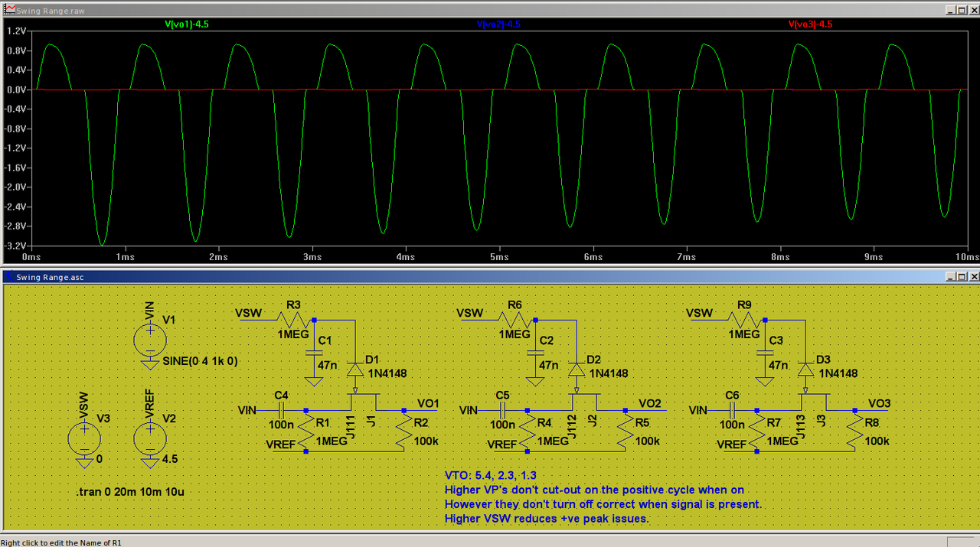Select capacitor C2 symbol
The width and height of the screenshot is (980, 547).
(536, 353)
